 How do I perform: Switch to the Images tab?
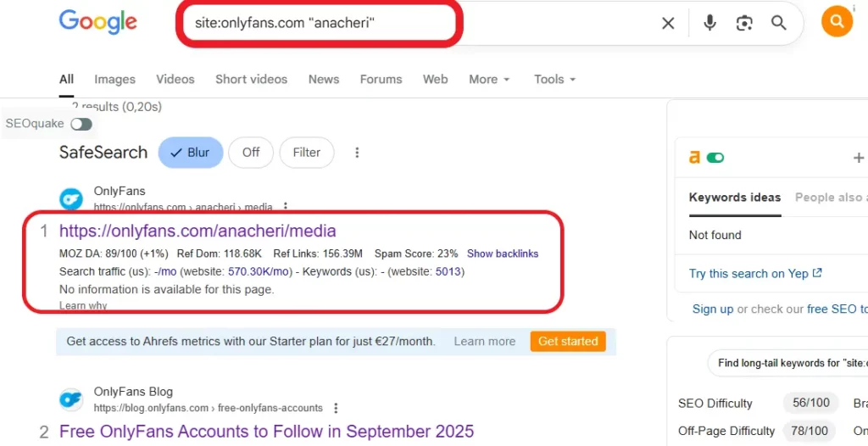pyautogui.click(x=114, y=79)
